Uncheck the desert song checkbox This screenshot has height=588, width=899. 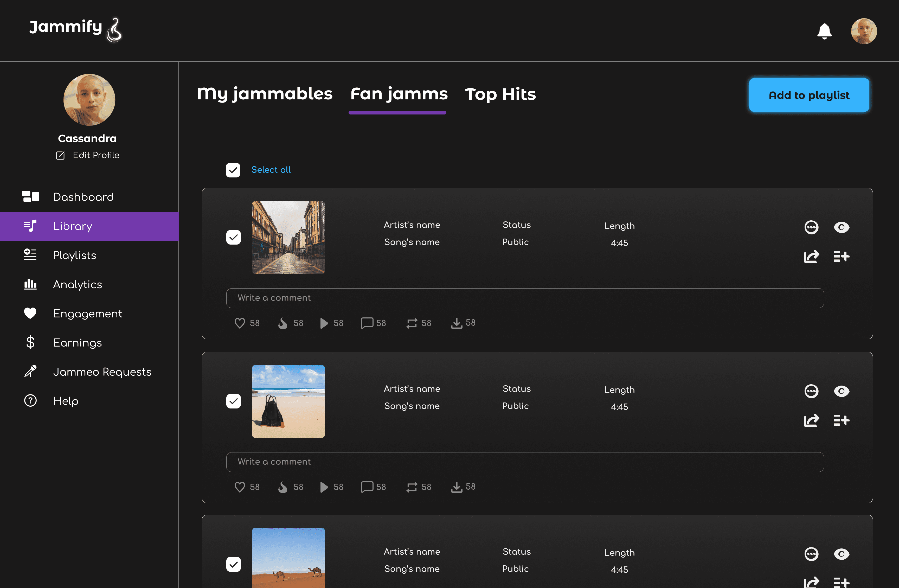click(233, 564)
